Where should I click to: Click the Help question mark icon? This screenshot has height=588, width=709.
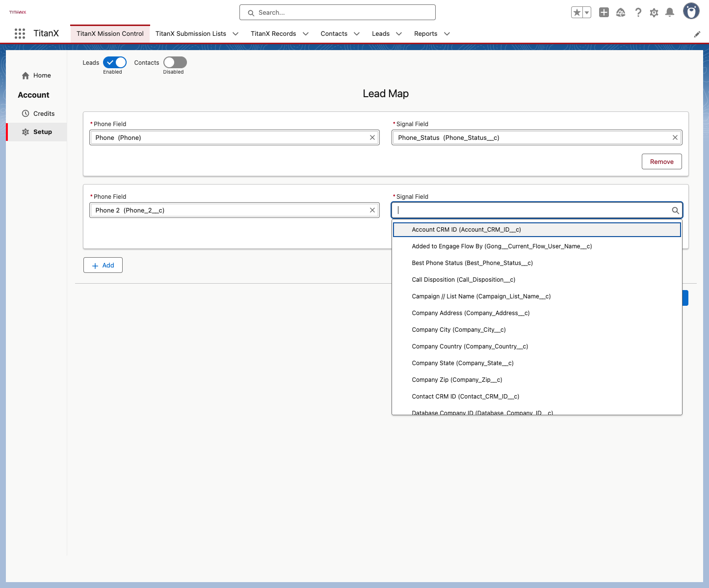(638, 12)
